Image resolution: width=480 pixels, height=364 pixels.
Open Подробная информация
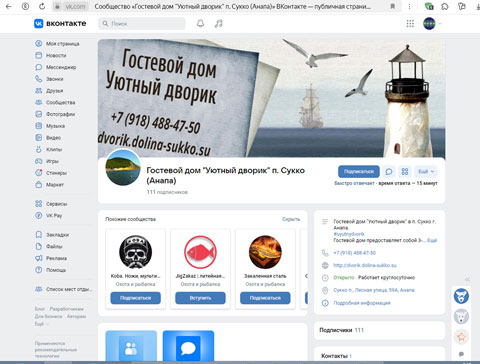click(x=362, y=303)
